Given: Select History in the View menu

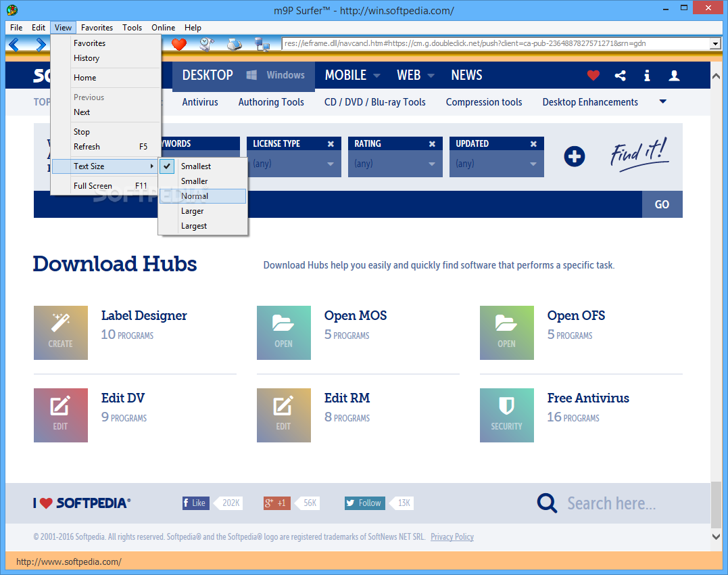Looking at the screenshot, I should pos(106,58).
